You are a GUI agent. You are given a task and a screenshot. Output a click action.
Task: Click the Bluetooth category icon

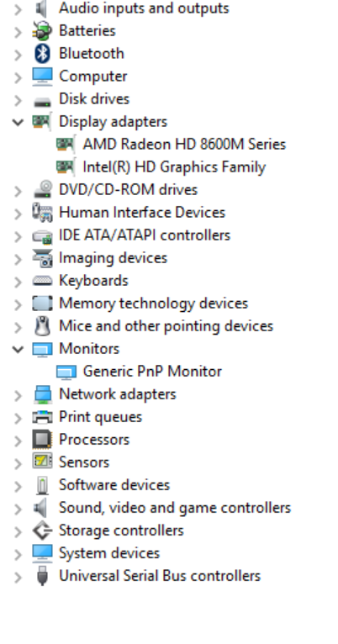42,54
